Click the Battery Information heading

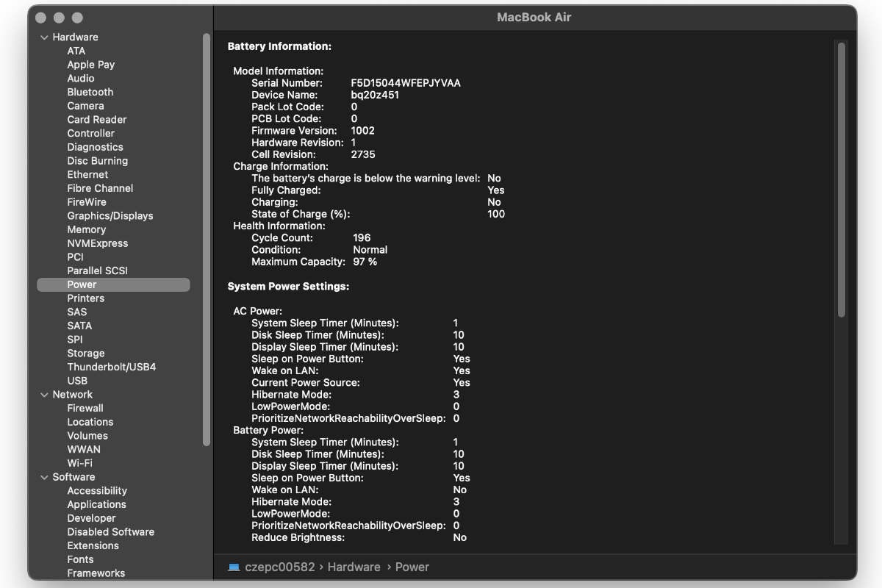279,46
